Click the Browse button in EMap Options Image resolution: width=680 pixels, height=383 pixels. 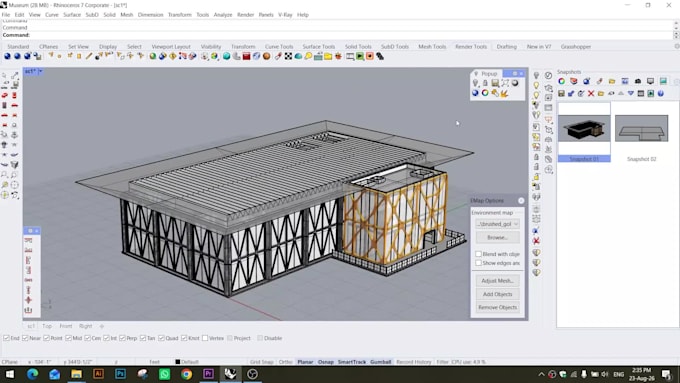[x=497, y=237]
